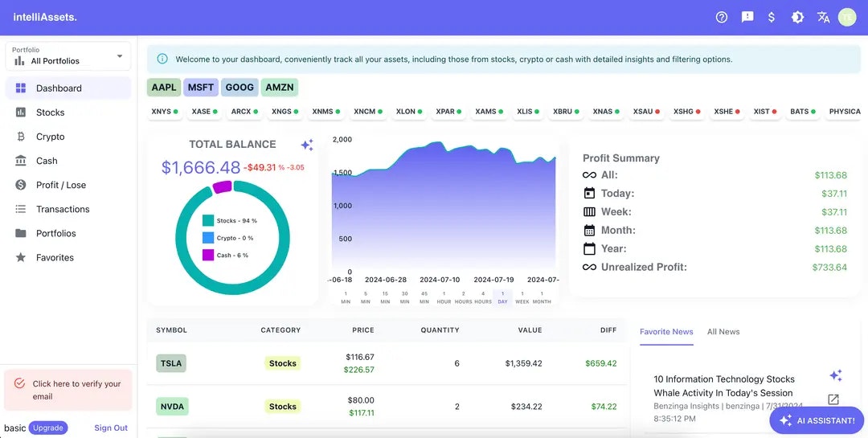Click here to verify your email banner

pyautogui.click(x=68, y=390)
